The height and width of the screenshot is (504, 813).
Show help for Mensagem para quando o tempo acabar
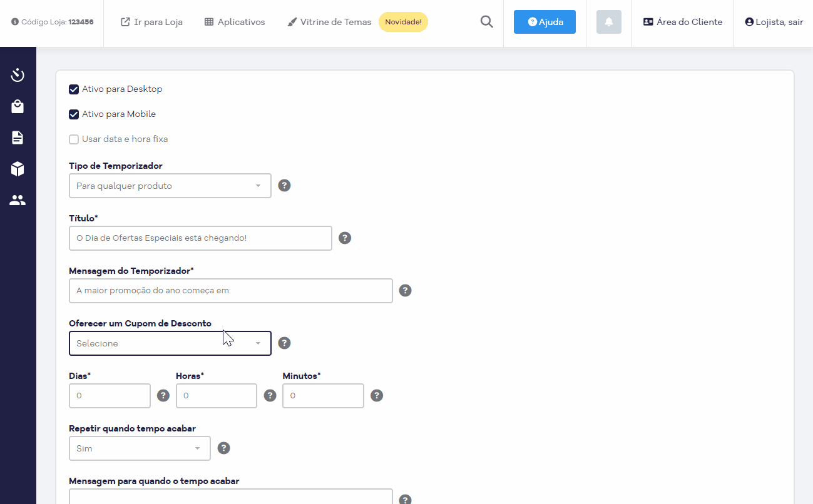coord(406,500)
